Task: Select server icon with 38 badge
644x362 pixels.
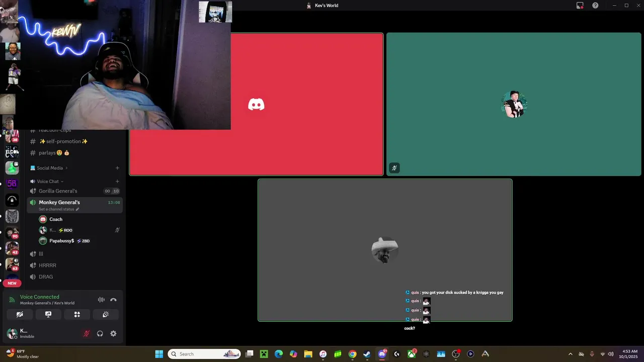Action: (x=12, y=136)
